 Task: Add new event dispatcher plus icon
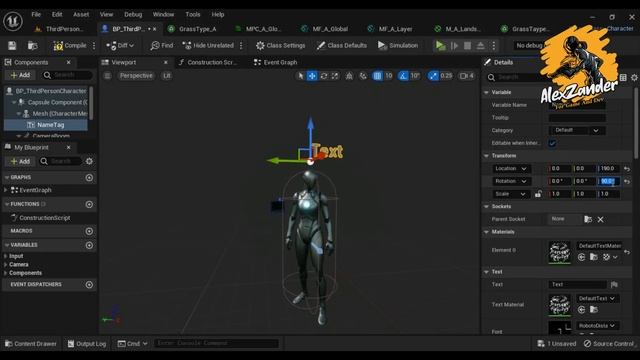tap(89, 284)
